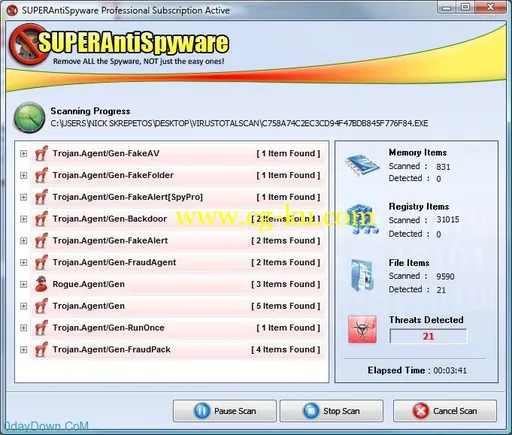The height and width of the screenshot is (435, 512).
Task: Select the Trojan.Agent/Gen-RunOnce row
Action: pyautogui.click(x=178, y=328)
